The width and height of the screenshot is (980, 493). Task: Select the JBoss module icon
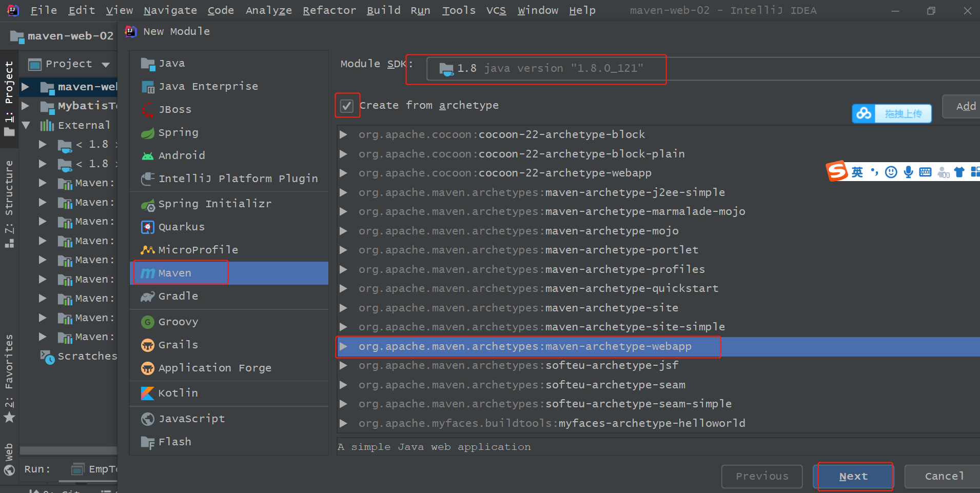click(148, 110)
